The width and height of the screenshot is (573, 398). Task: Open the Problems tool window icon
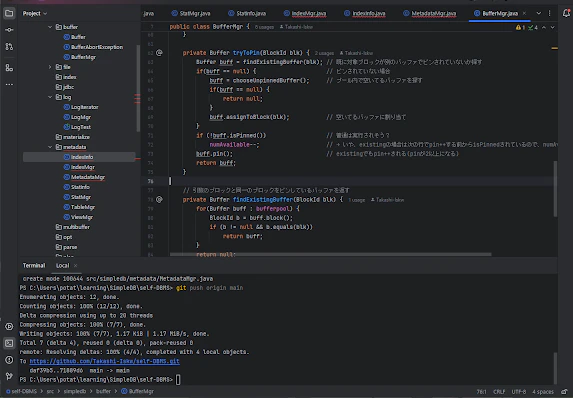[x=9, y=360]
